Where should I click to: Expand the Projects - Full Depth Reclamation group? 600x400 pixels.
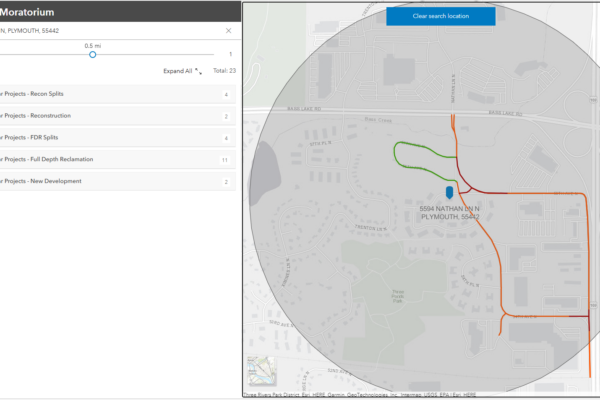(x=117, y=160)
